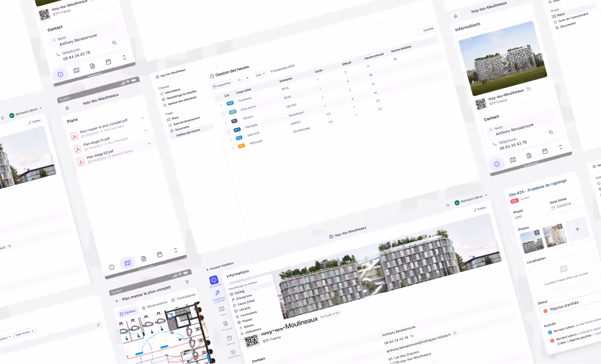Viewport: 601px width, 364px height.
Task: Open the second observation photo thumbnail
Action: [554, 235]
